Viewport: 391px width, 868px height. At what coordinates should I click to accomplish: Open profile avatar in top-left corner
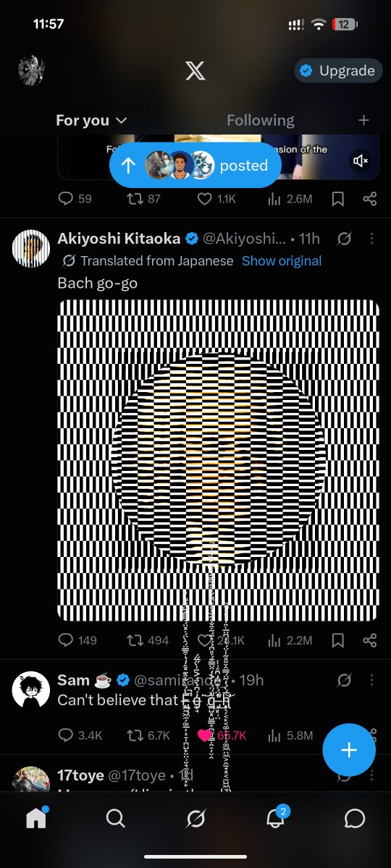31,70
